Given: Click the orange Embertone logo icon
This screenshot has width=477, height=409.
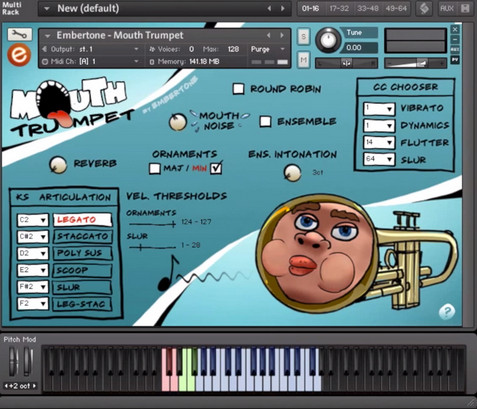Looking at the screenshot, I should pos(19,55).
